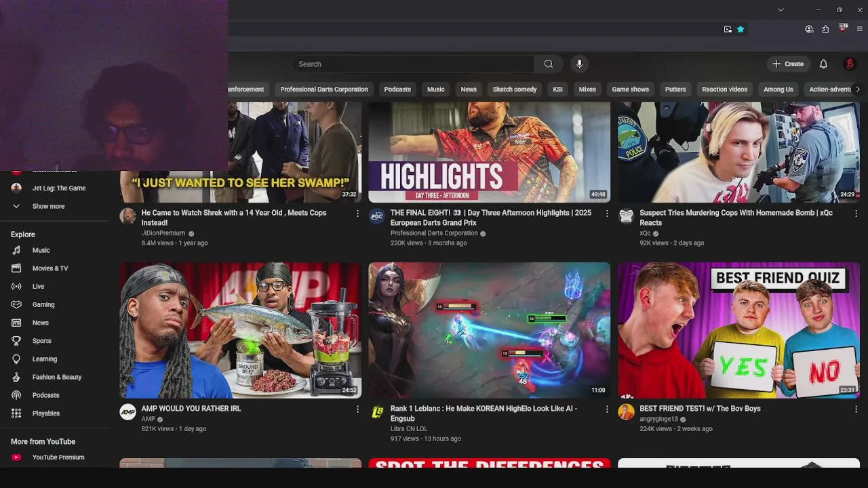Open more options for AMP Would You Rather
The height and width of the screenshot is (488, 868).
click(357, 409)
